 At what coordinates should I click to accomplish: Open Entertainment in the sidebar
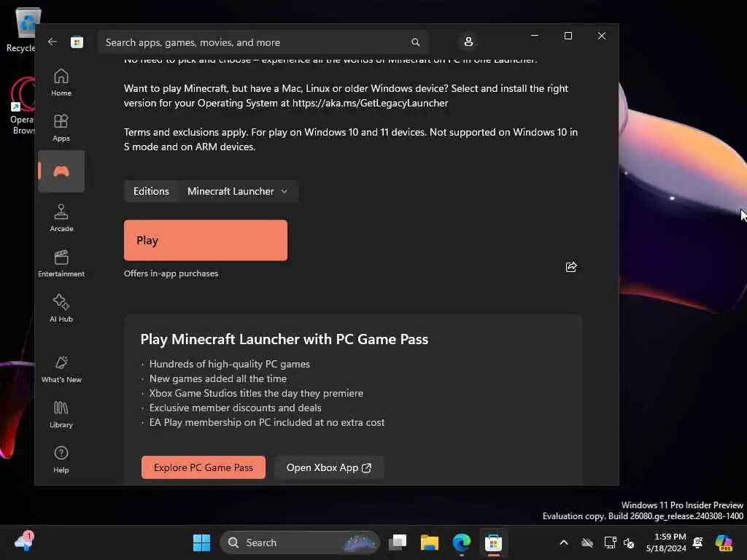pyautogui.click(x=61, y=263)
